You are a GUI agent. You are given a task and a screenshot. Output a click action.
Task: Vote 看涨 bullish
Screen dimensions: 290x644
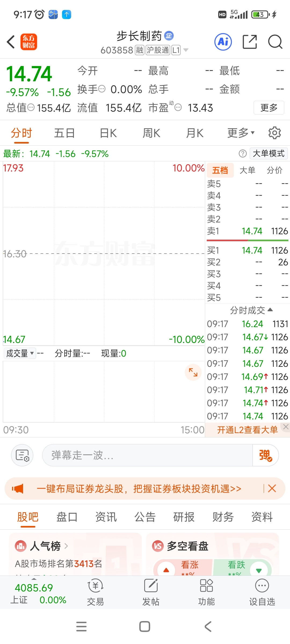click(x=183, y=568)
